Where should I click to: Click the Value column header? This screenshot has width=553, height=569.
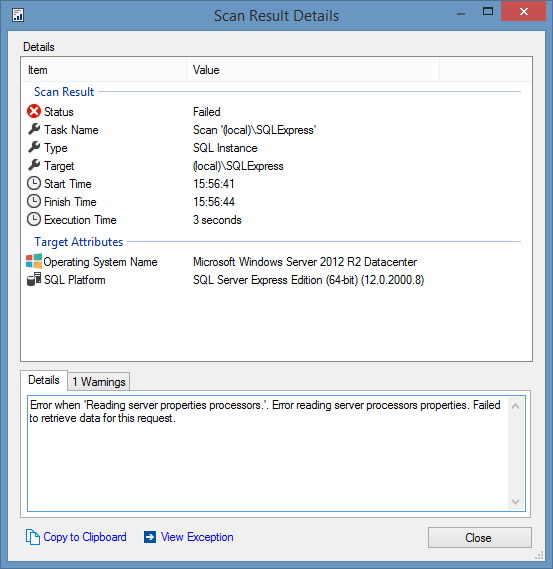(313, 70)
